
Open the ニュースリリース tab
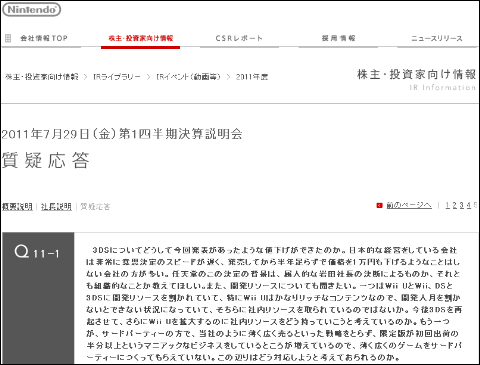tap(437, 38)
